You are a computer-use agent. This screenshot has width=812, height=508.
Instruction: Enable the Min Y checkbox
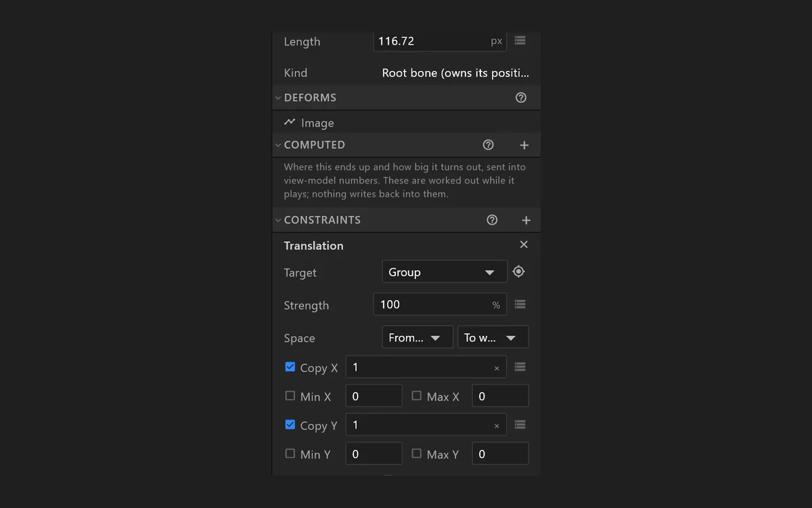pyautogui.click(x=290, y=453)
